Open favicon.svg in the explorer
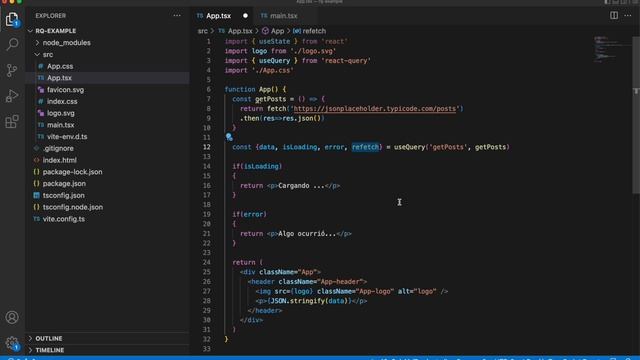Image resolution: width=640 pixels, height=360 pixels. [x=65, y=90]
